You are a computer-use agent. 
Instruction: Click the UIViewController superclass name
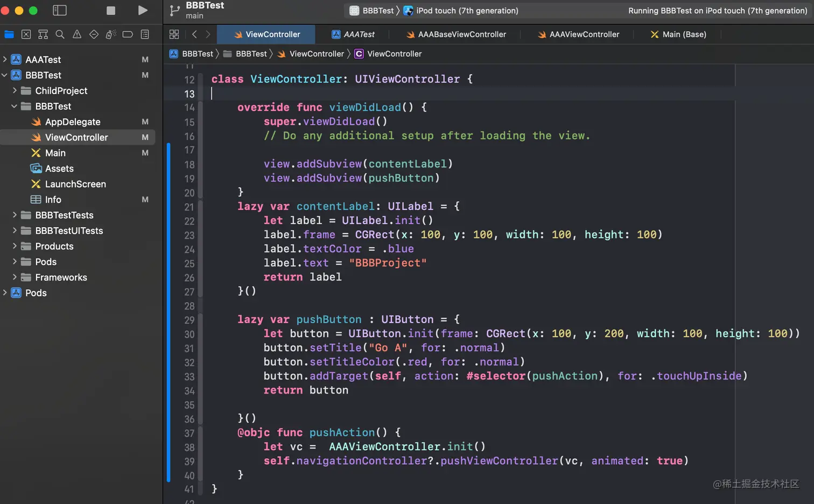tap(408, 79)
